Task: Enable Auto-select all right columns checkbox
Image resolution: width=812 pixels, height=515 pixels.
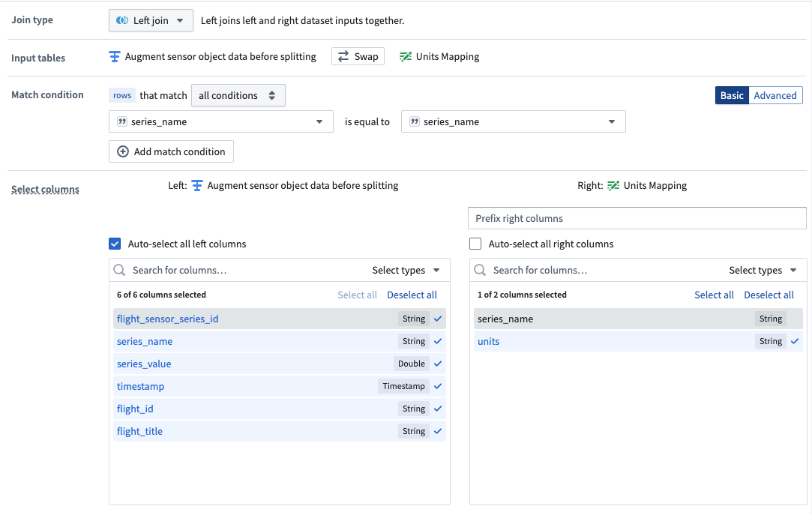Action: [475, 244]
